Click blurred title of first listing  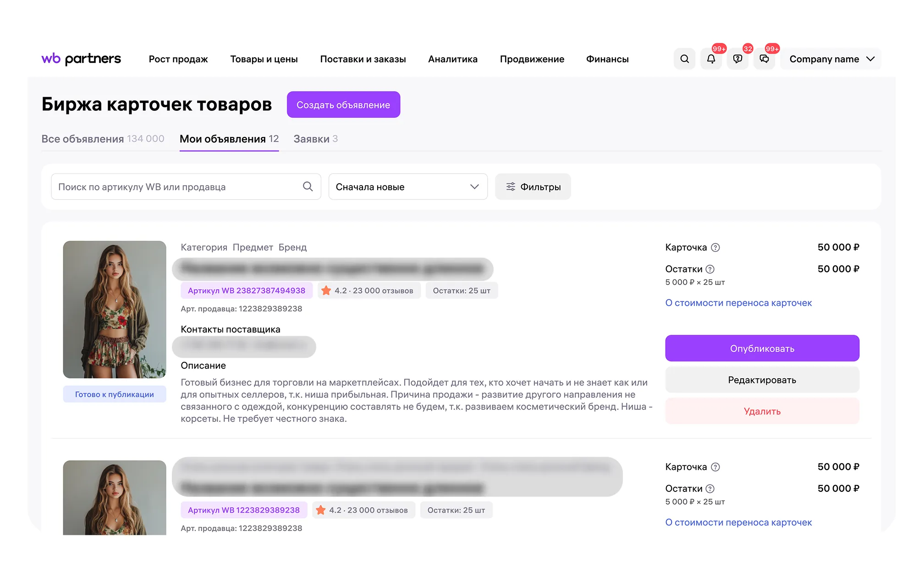coord(333,269)
